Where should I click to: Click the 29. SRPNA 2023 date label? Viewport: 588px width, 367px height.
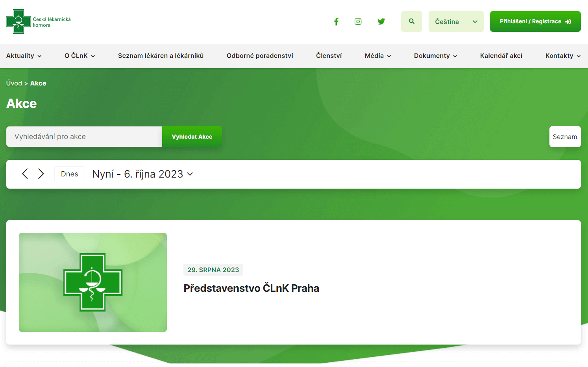(213, 270)
